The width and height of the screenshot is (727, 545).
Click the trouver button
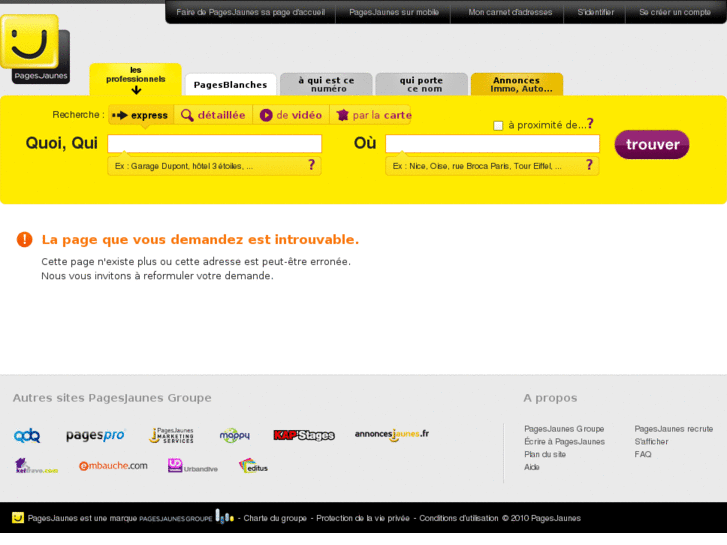(652, 145)
